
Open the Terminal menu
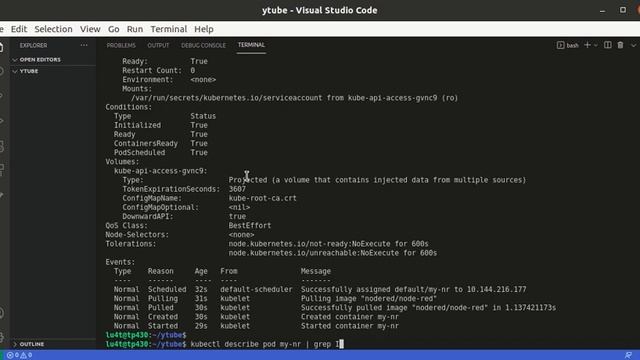(169, 29)
